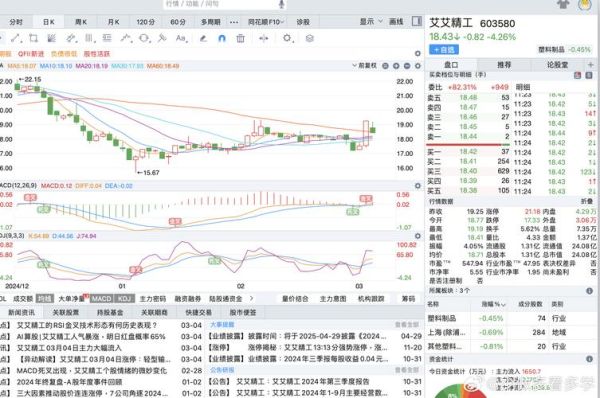Toggle the blue magnet snap tool

[x=222, y=38]
